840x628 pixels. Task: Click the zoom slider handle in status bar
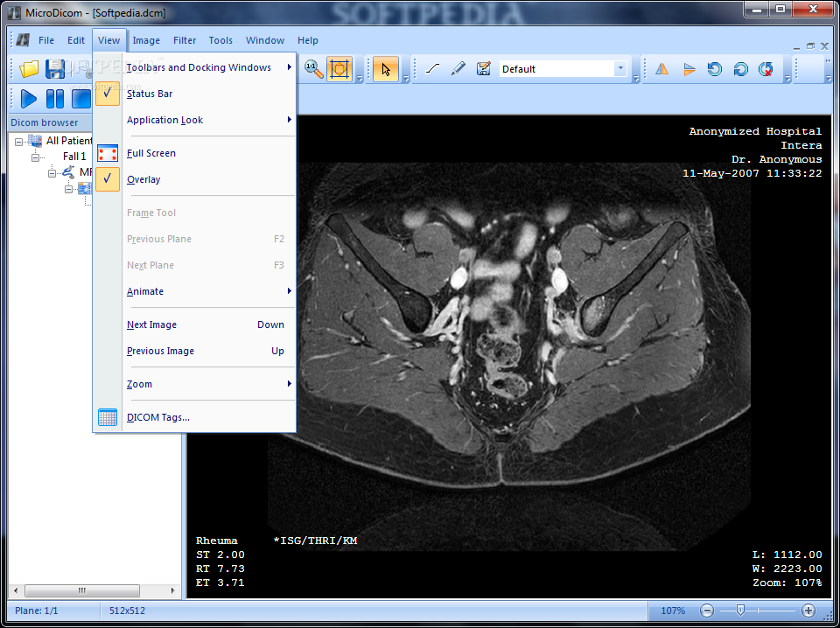point(740,610)
